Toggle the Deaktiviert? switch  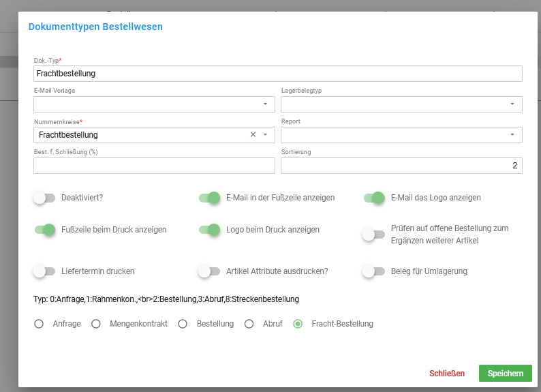(44, 198)
